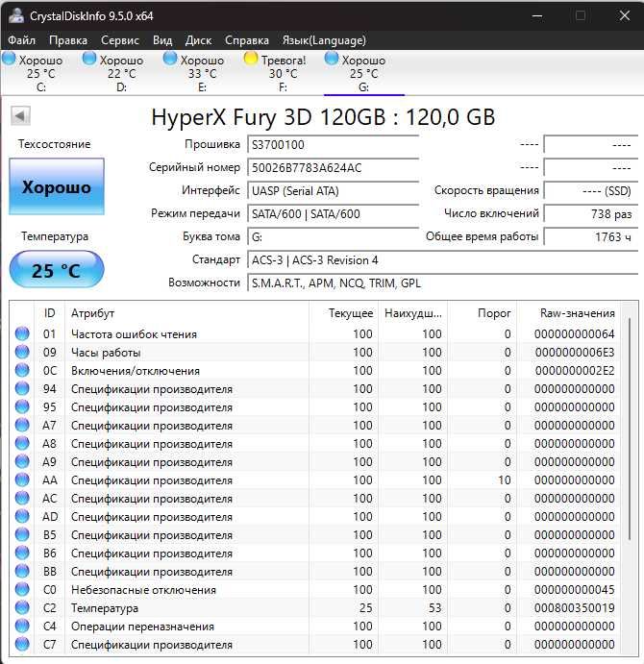
Task: Select the Операции переназначения attribute row
Action: coord(314,626)
